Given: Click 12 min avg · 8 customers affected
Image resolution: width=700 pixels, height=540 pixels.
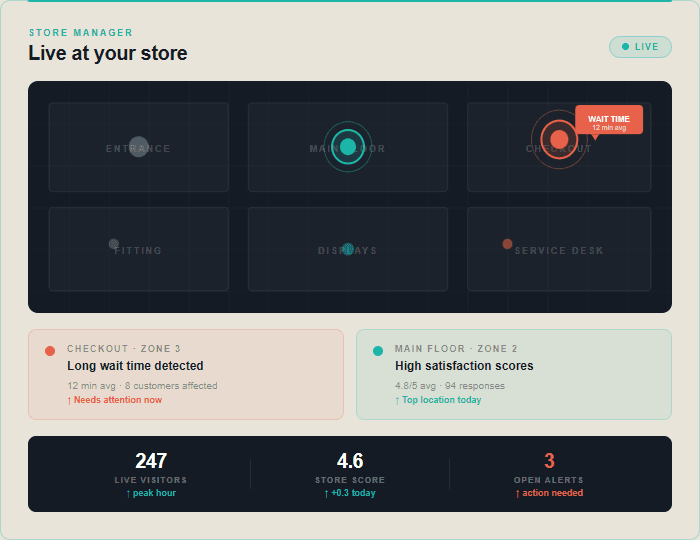Looking at the screenshot, I should [142, 386].
